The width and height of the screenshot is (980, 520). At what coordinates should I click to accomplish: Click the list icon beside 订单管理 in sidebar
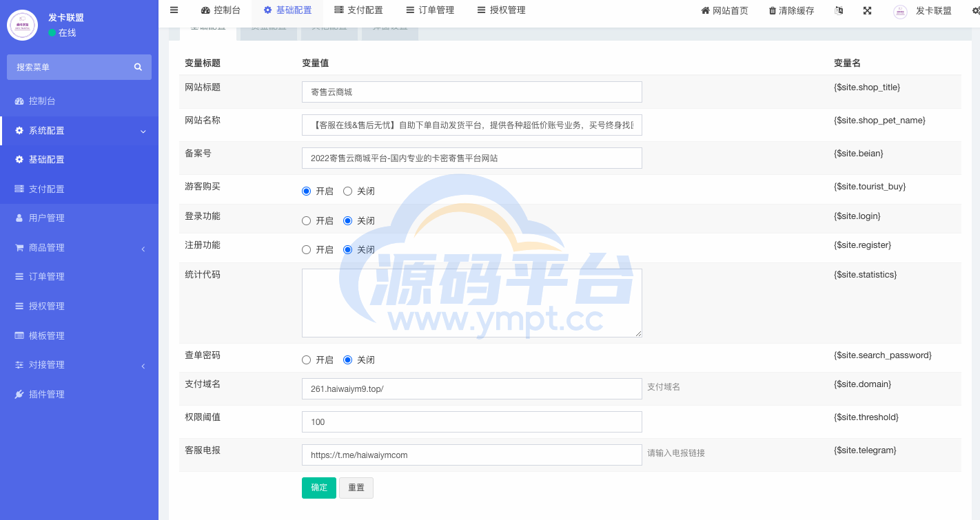point(19,276)
